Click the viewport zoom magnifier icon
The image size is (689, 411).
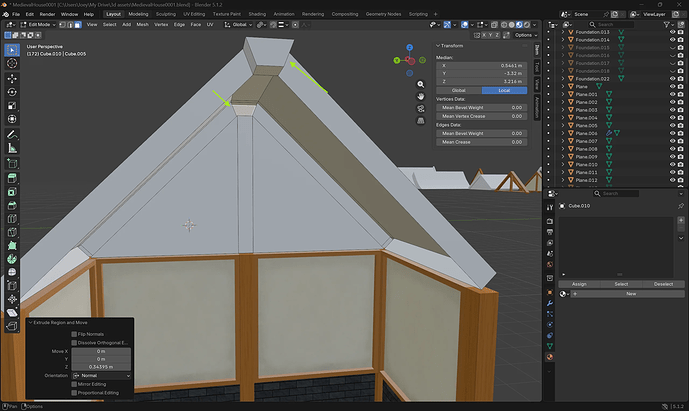(x=421, y=84)
